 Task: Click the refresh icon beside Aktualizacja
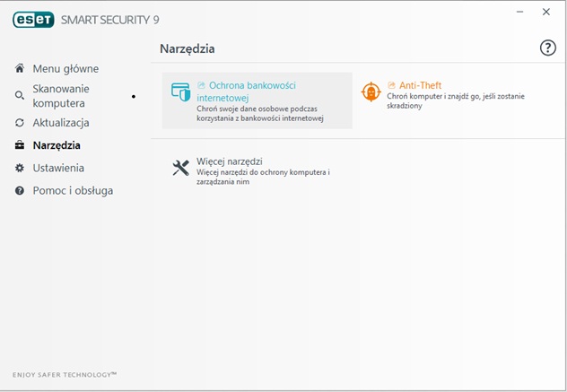coord(20,123)
